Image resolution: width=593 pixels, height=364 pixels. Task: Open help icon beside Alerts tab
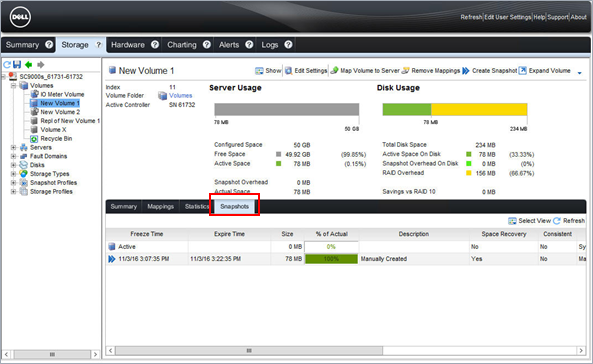click(249, 45)
